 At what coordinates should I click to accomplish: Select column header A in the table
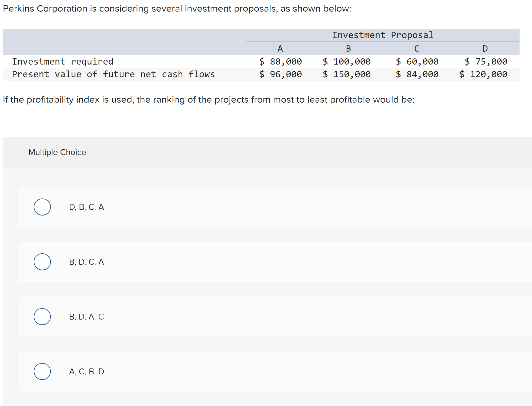pyautogui.click(x=280, y=49)
